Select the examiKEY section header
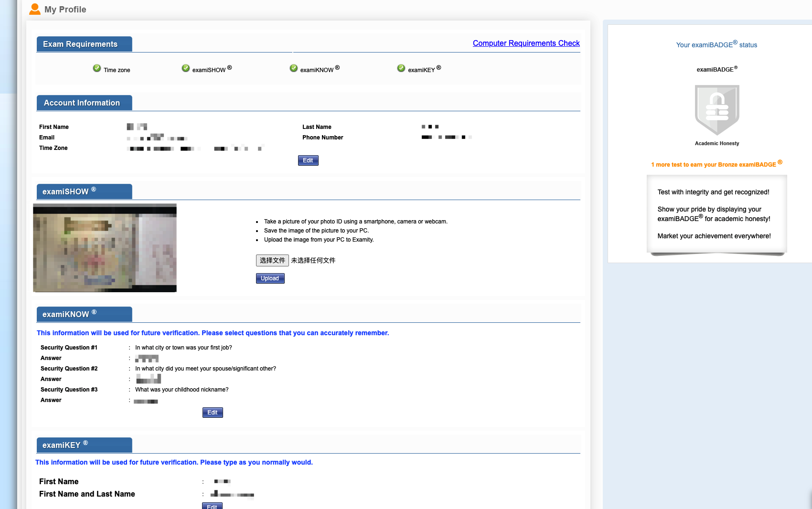Screen dimensions: 812x509 [x=85, y=445]
